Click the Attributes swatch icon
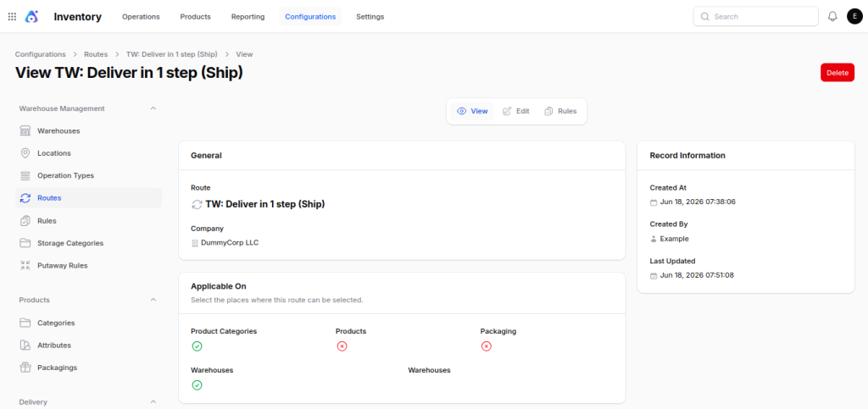 (x=25, y=345)
